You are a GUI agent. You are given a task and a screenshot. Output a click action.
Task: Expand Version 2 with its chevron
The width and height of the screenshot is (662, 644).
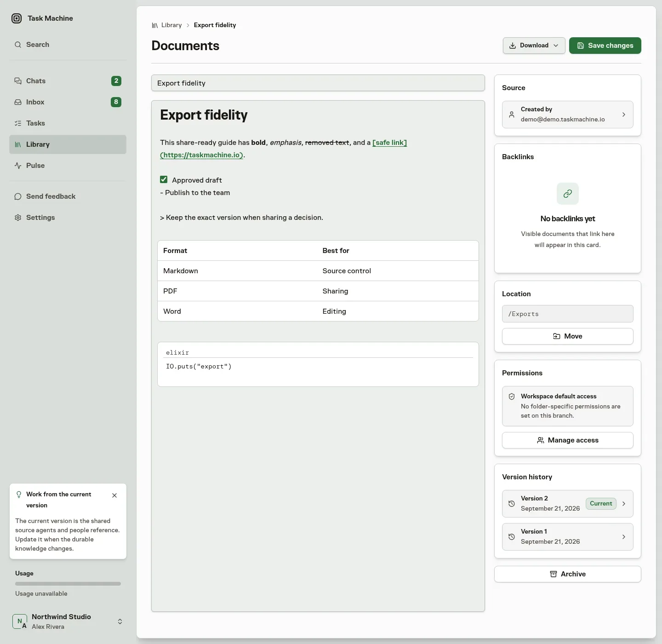point(624,504)
